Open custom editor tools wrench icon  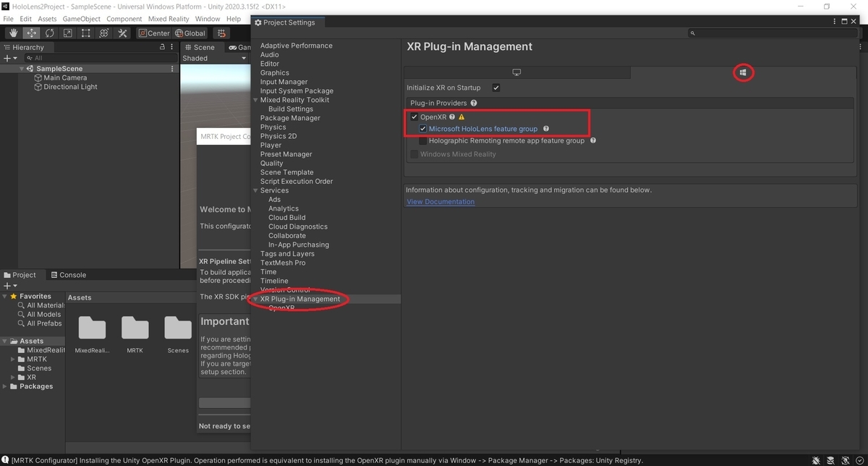[x=122, y=33]
